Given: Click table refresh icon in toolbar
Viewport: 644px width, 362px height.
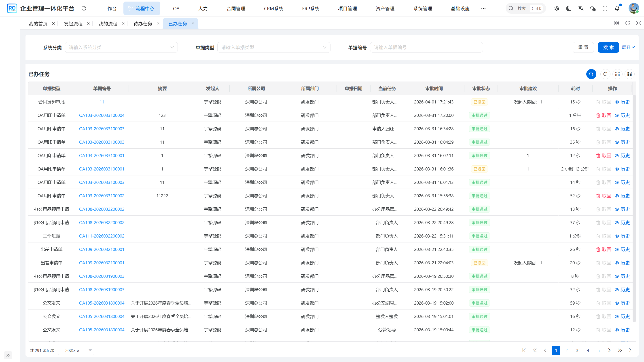Looking at the screenshot, I should click(605, 74).
